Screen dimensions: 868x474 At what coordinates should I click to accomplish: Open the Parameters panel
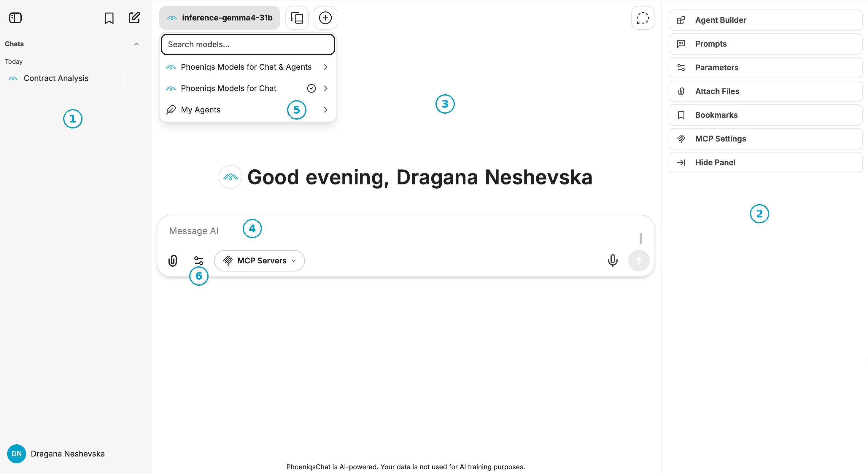[765, 68]
